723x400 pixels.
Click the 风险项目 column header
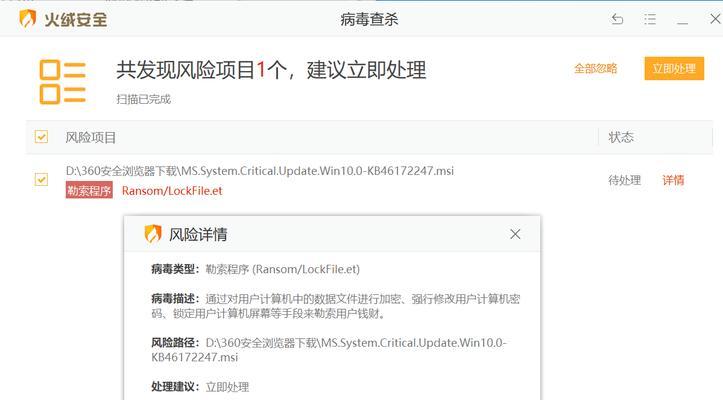point(90,137)
